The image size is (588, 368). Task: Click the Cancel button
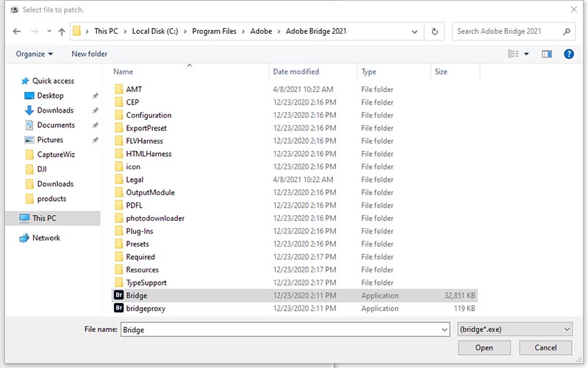point(545,347)
